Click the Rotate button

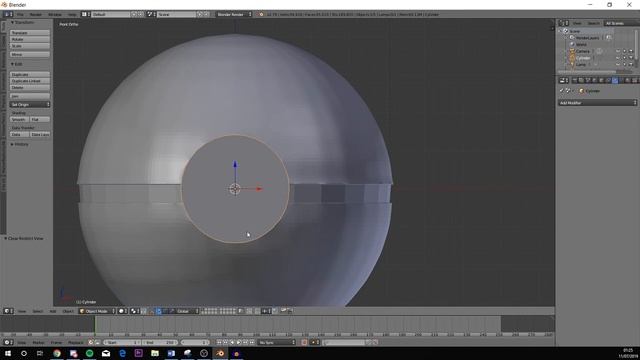click(x=30, y=39)
